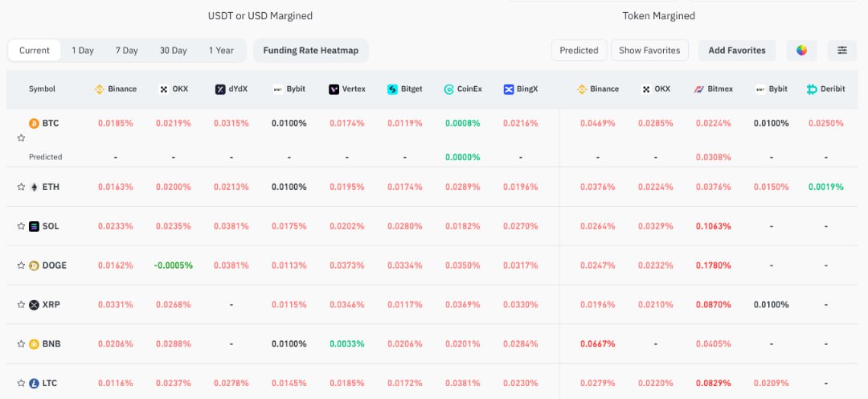
Task: Click the Litecoin coin icon
Action: (x=35, y=383)
